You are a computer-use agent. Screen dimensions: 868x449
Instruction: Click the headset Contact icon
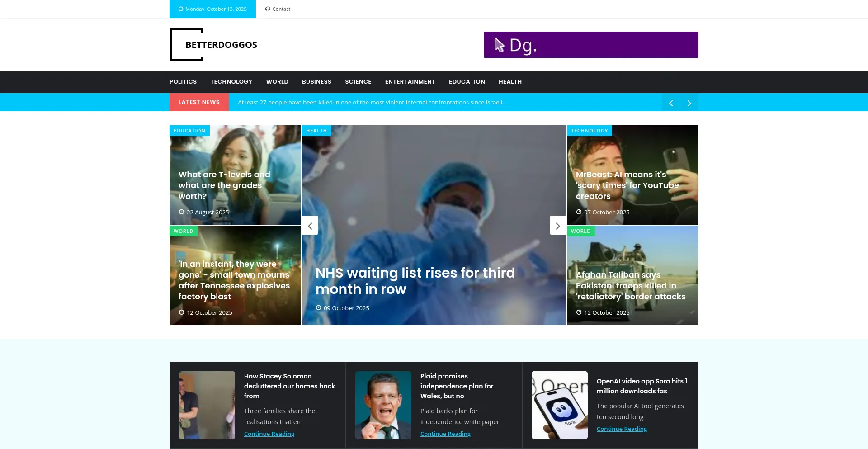268,9
